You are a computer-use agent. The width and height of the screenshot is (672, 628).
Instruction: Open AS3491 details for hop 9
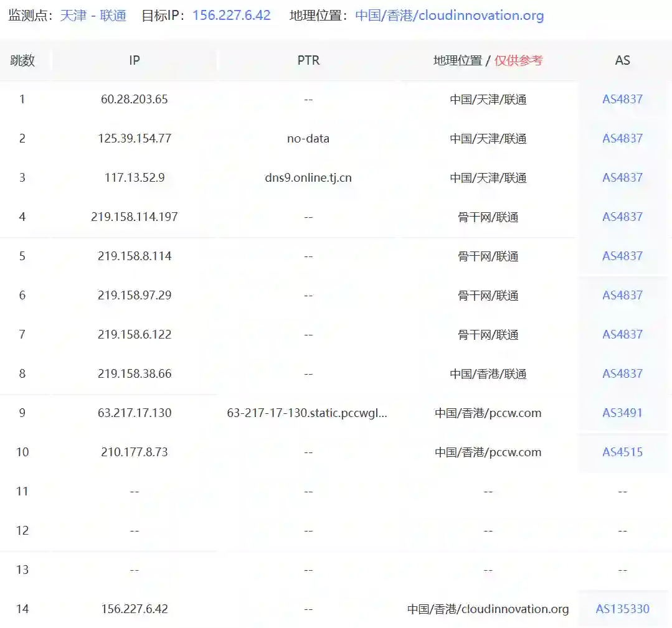[622, 413]
